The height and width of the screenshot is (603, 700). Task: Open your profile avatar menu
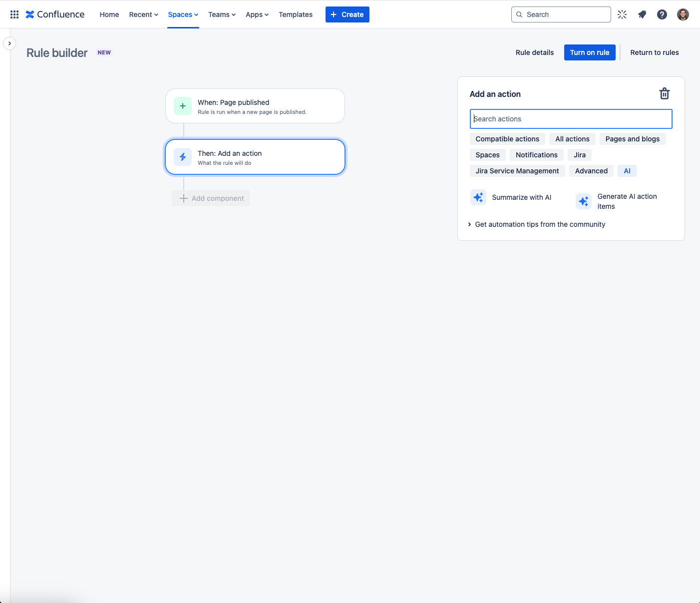point(683,14)
